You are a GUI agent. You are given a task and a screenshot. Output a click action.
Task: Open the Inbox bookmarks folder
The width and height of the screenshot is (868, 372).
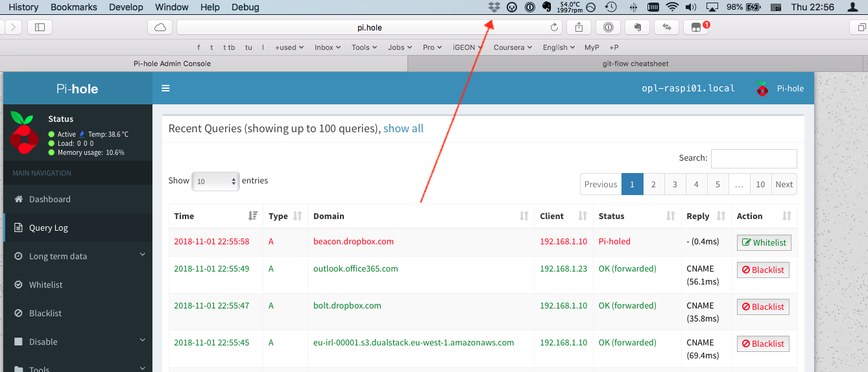(327, 47)
